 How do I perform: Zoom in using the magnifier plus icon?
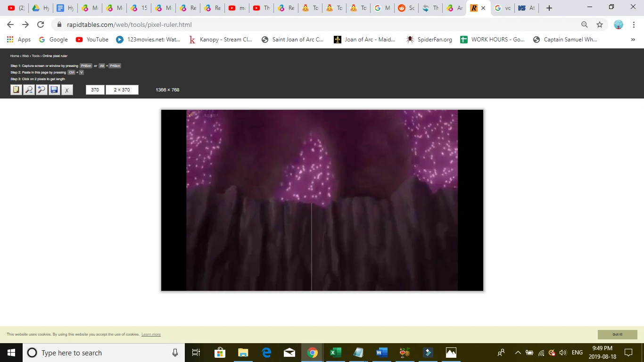tap(41, 90)
